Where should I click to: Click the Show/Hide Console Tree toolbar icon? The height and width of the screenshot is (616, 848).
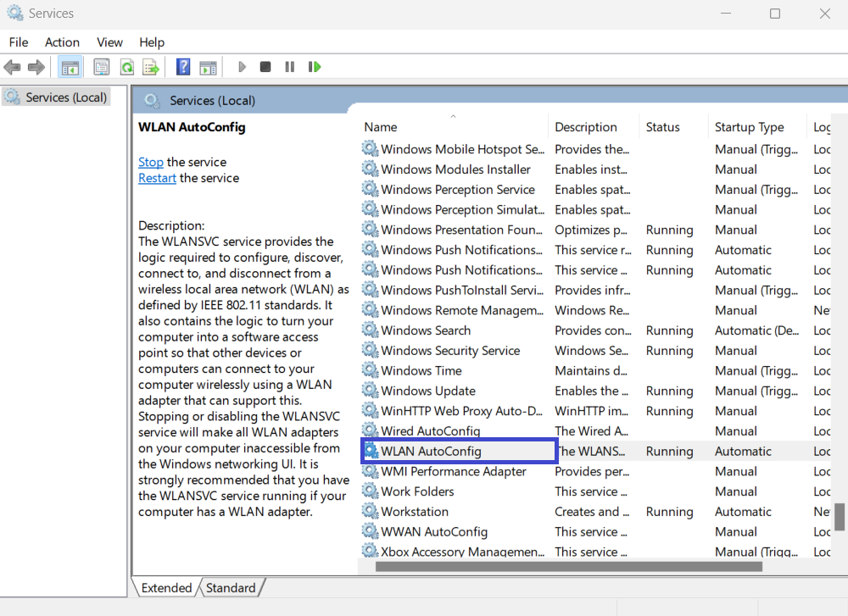(x=70, y=67)
